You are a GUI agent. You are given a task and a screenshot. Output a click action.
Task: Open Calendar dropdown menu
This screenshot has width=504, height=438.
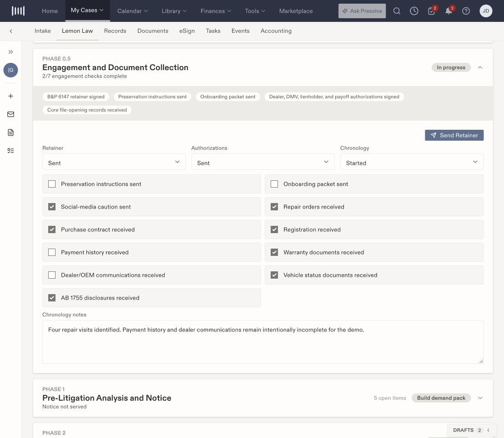click(x=132, y=11)
